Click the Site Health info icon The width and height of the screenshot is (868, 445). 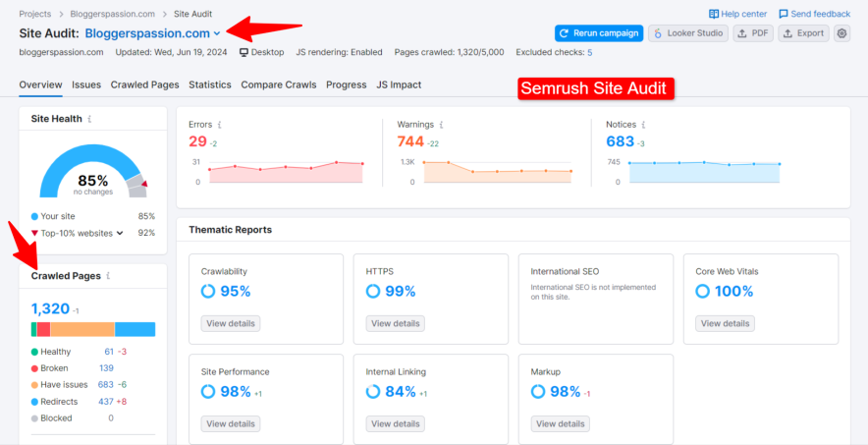click(x=89, y=119)
